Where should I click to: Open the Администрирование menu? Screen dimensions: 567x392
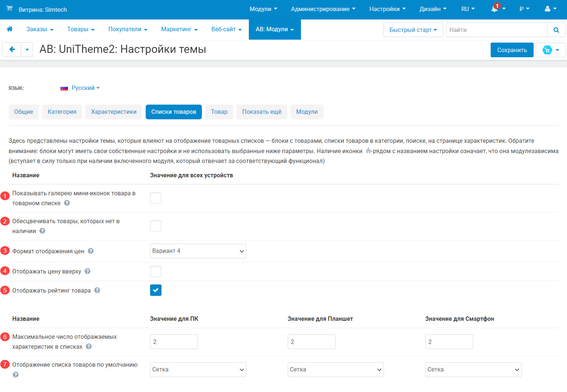[323, 9]
